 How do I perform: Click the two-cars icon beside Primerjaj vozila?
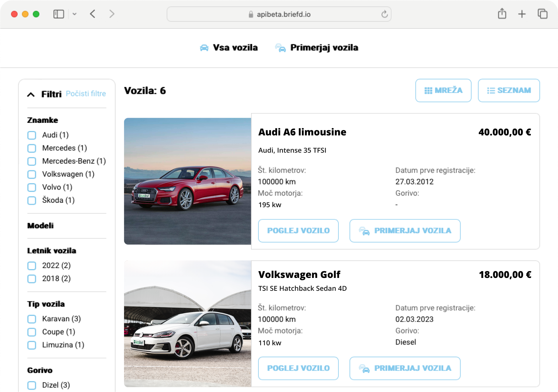pos(280,48)
